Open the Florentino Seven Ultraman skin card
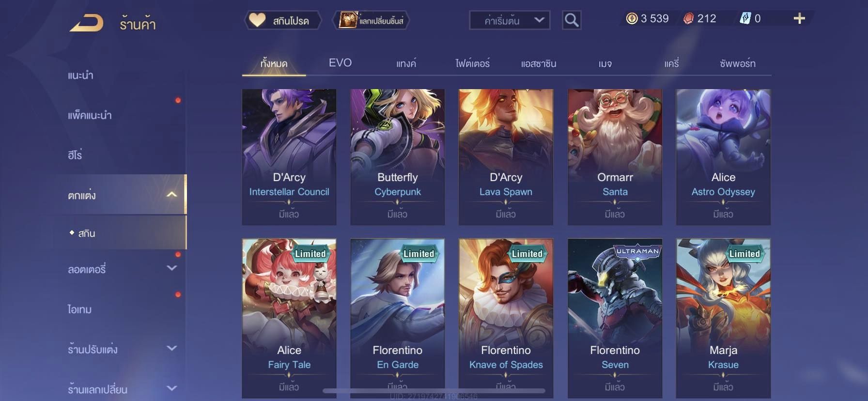868x401 pixels. (x=615, y=318)
